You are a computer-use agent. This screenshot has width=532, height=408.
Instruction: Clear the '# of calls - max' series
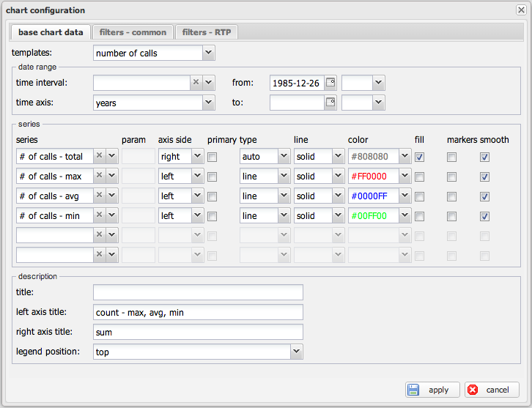point(99,175)
